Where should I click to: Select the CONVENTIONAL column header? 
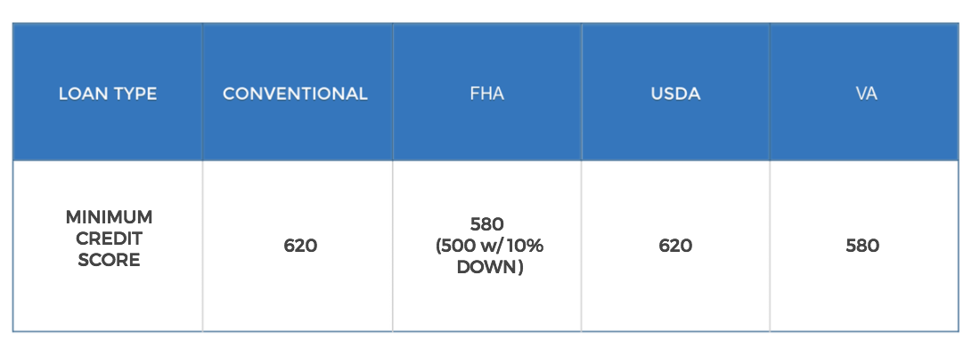click(298, 92)
